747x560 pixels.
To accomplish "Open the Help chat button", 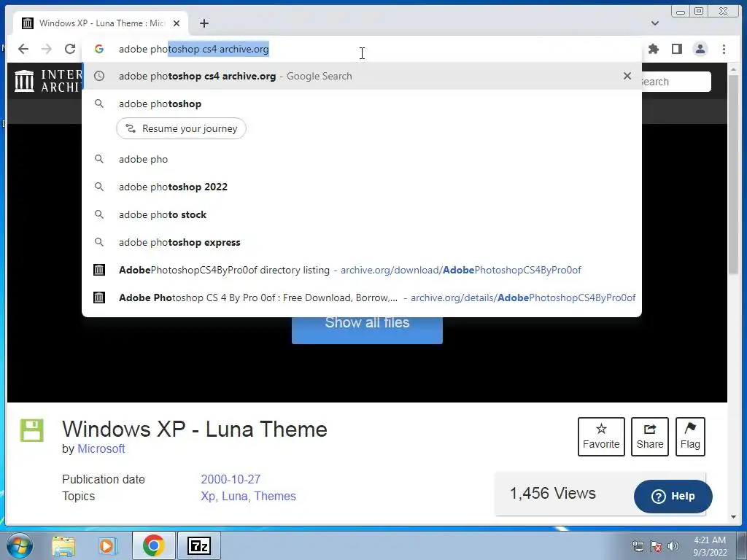I will [x=673, y=496].
